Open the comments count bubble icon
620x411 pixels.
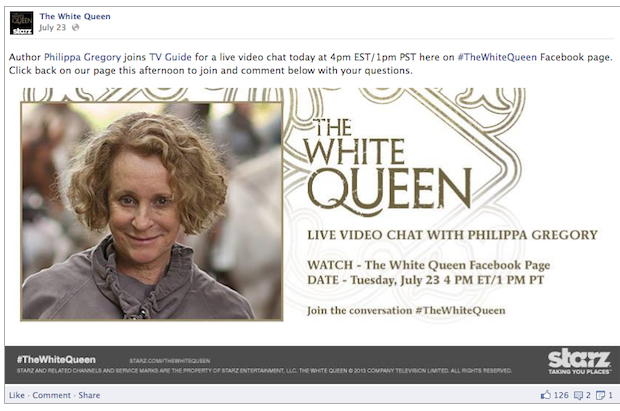tap(578, 395)
